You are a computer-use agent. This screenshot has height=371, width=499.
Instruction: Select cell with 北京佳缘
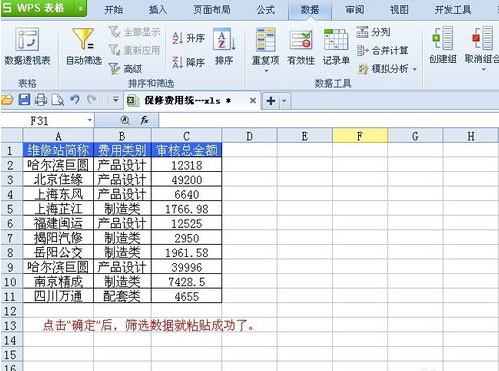(58, 180)
